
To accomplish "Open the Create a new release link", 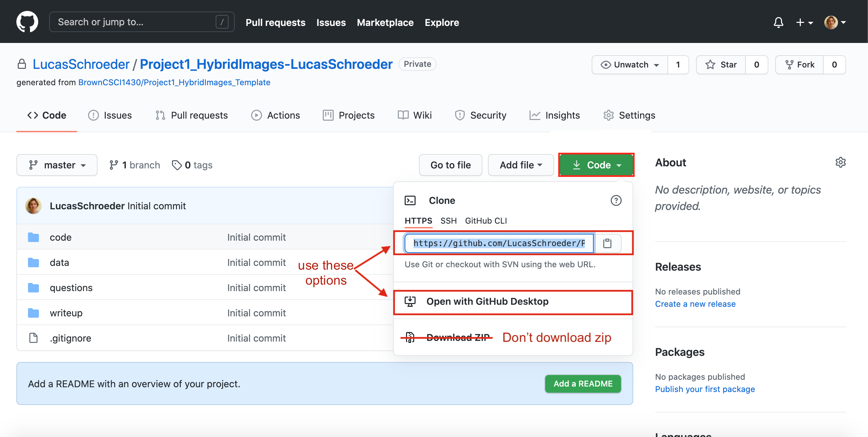I will pyautogui.click(x=695, y=304).
